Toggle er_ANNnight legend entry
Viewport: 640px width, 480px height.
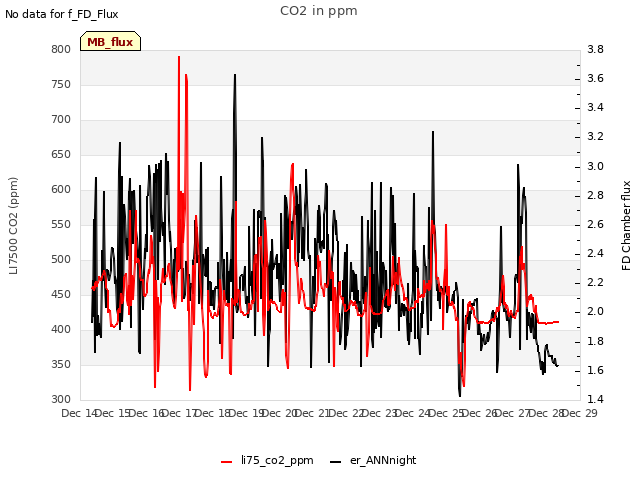click(373, 460)
